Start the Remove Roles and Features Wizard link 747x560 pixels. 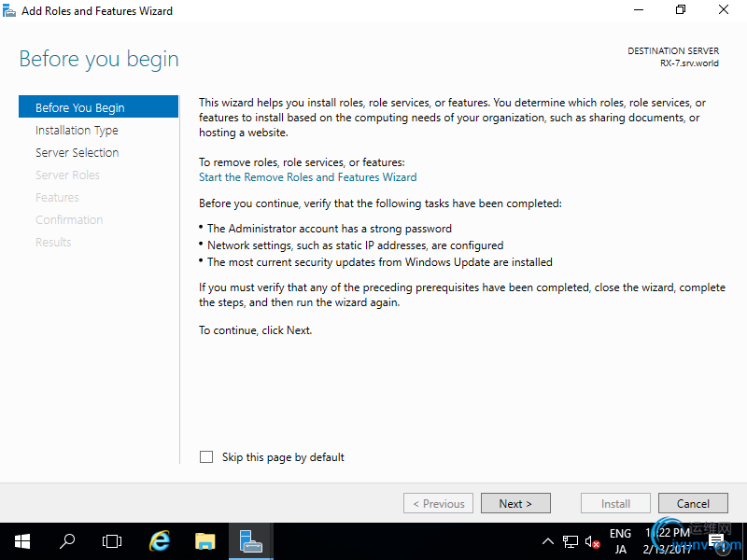(308, 177)
